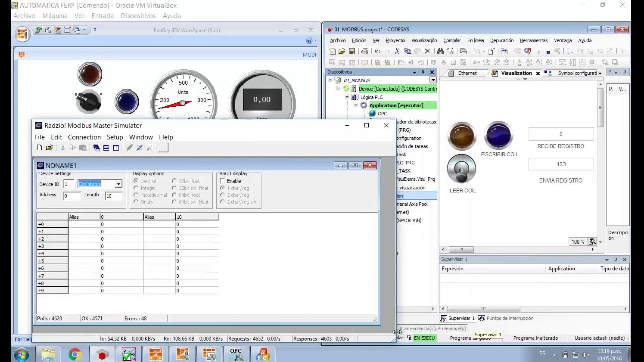Viewport: 644px width, 362px height.
Task: Open the Setup menu in Modbus Simulator
Action: [x=115, y=137]
